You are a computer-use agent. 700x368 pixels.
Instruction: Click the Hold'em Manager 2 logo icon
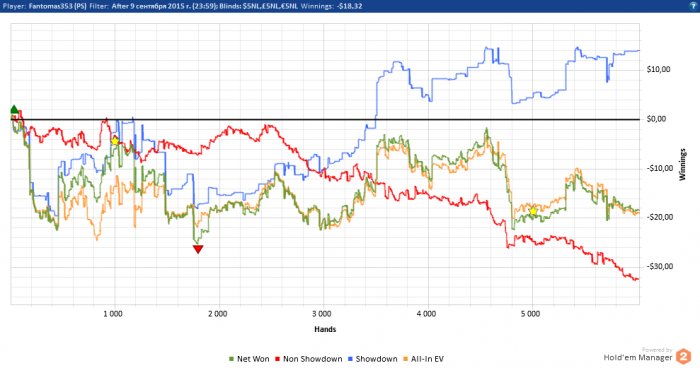coord(683,356)
